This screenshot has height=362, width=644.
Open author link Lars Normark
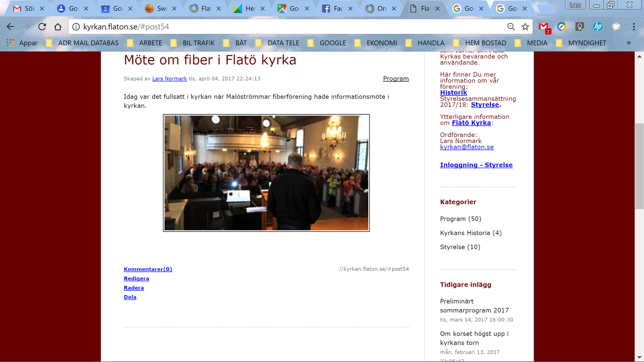pos(169,79)
